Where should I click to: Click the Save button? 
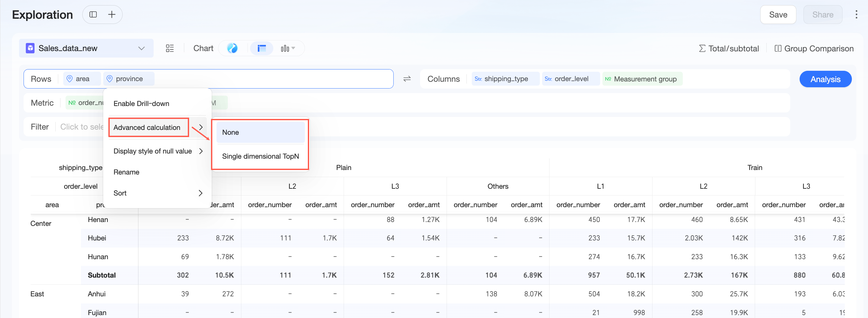[778, 15]
